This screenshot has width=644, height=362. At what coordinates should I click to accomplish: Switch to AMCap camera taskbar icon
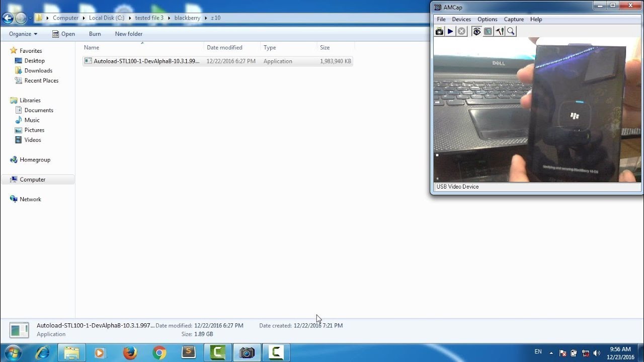click(247, 353)
